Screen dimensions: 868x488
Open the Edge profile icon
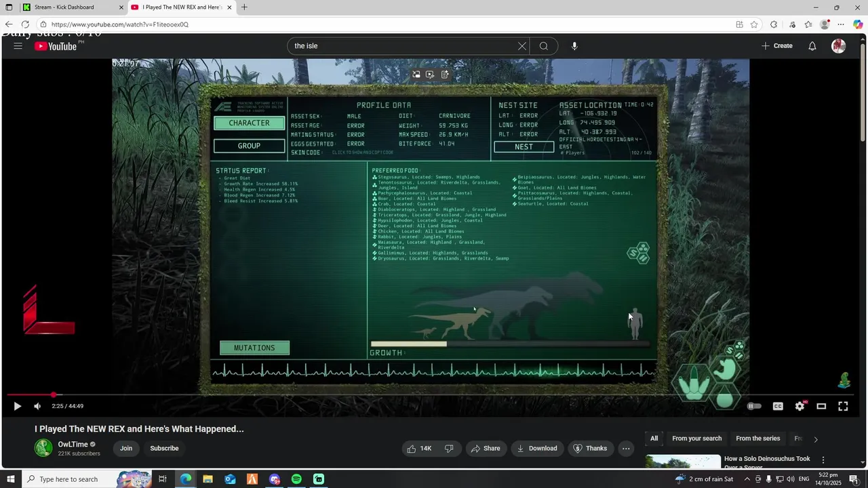coord(825,24)
